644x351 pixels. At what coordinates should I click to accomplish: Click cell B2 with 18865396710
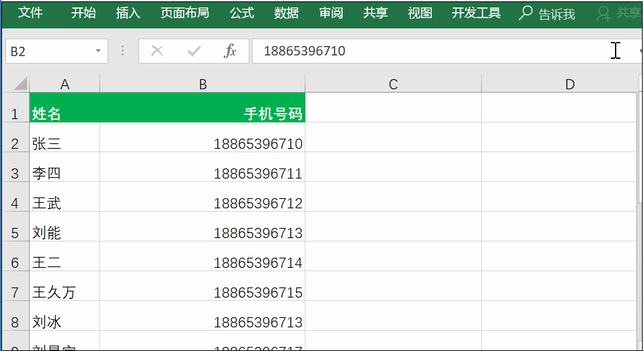click(x=203, y=137)
